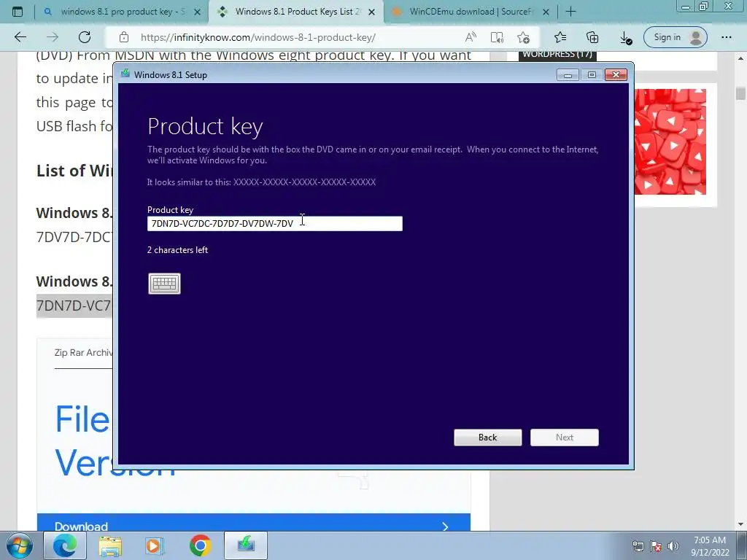Open the WORDPRESS (17) category link
The width and height of the screenshot is (747, 560).
(557, 55)
